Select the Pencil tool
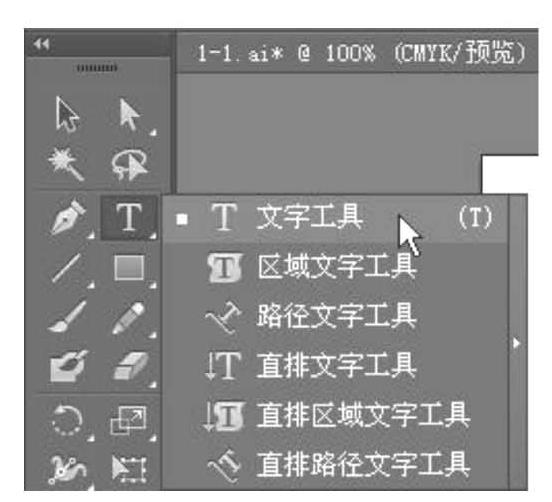Screen dimensions: 552x502 (x=128, y=318)
